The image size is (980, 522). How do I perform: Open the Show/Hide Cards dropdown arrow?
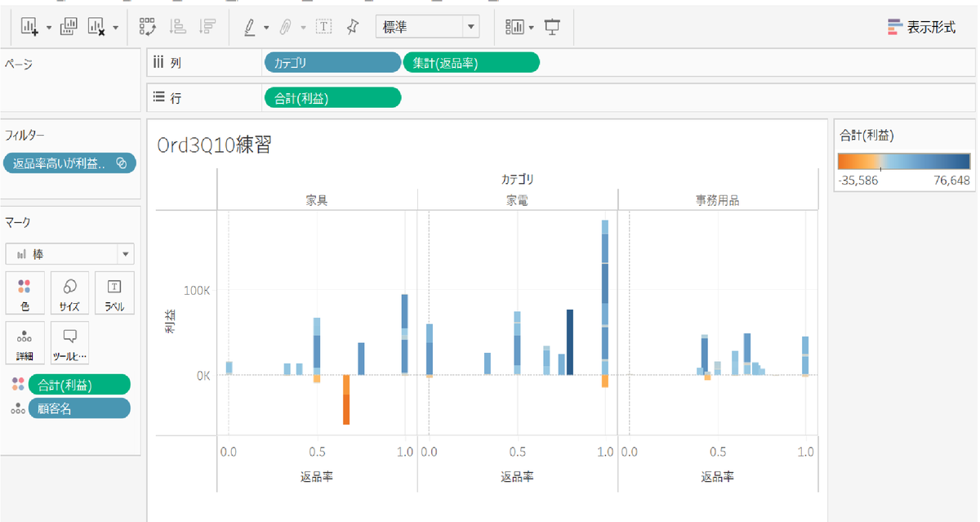532,28
